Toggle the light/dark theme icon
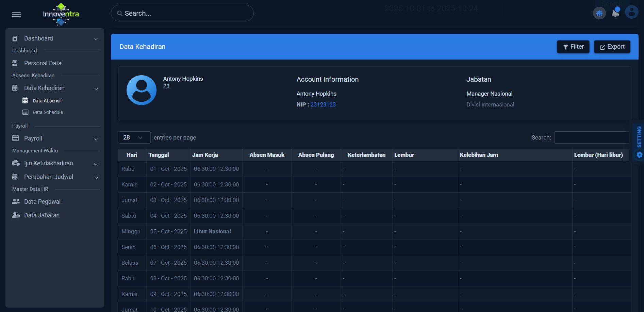This screenshot has width=644, height=312. [599, 13]
